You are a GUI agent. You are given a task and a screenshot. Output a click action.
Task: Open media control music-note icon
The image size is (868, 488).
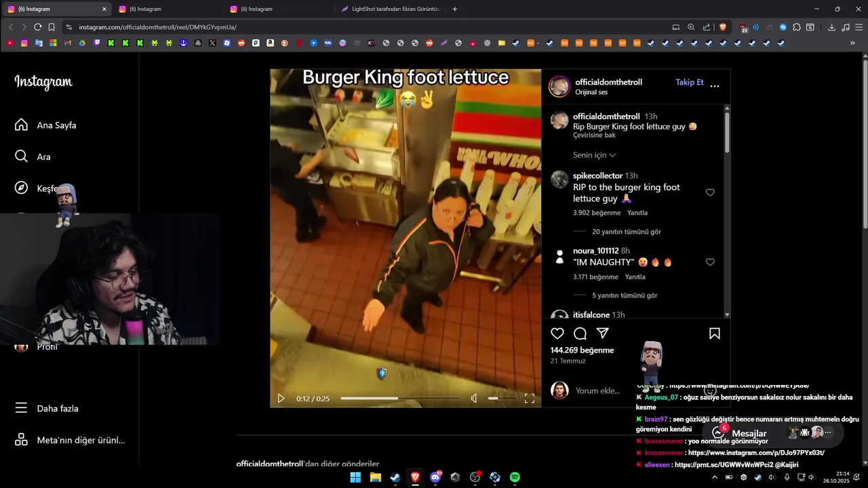pyautogui.click(x=845, y=27)
